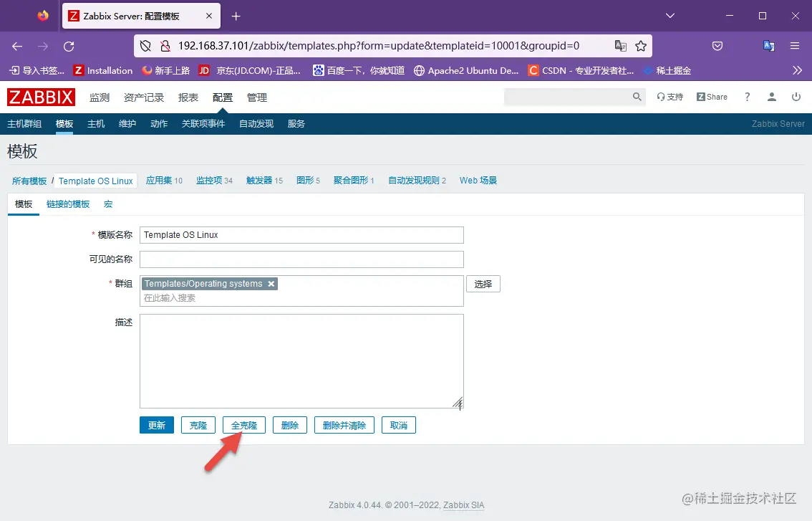Click the logout power icon
812x521 pixels.
pos(796,97)
